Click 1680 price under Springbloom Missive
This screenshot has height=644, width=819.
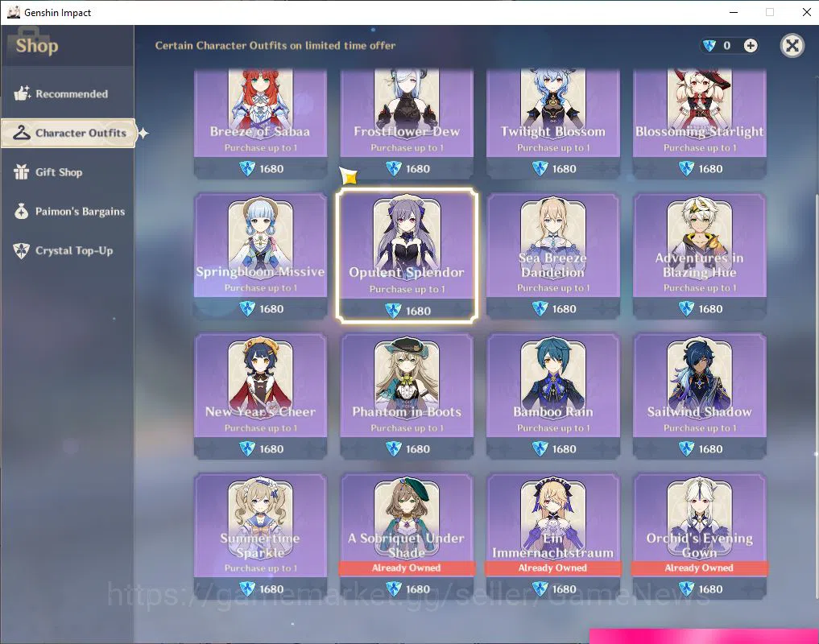click(271, 308)
